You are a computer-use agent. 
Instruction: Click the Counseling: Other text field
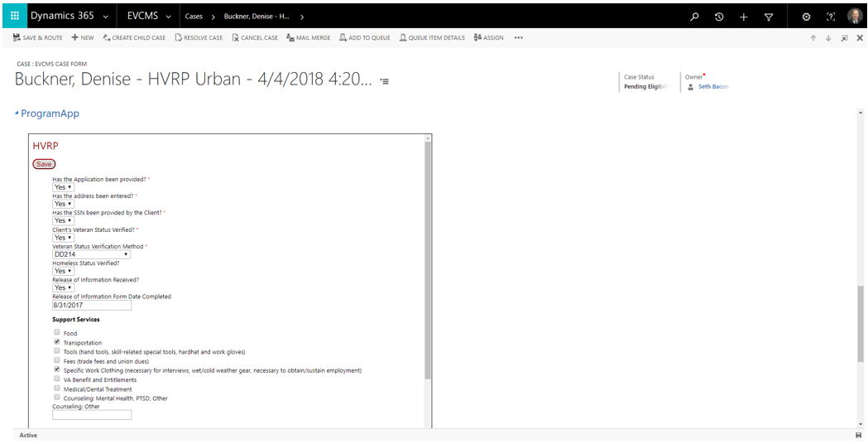click(x=92, y=415)
